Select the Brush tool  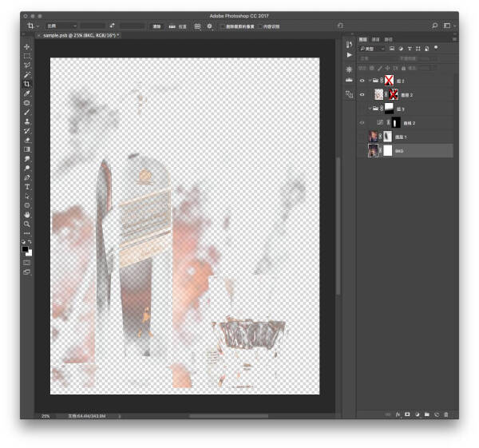pos(27,112)
